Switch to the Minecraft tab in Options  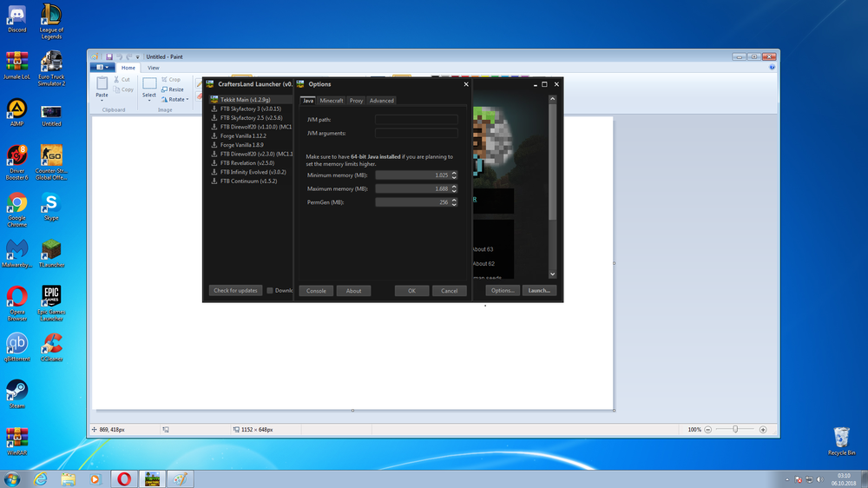332,101
